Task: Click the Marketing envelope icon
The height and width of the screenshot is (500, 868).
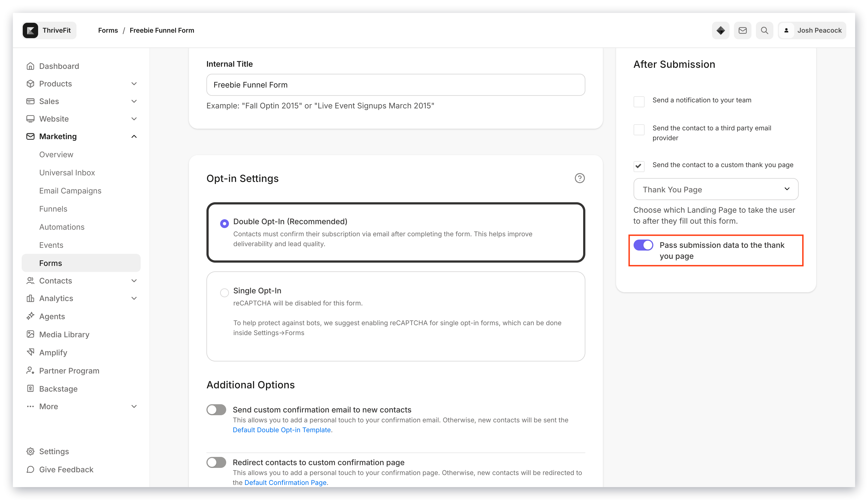Action: [x=30, y=136]
